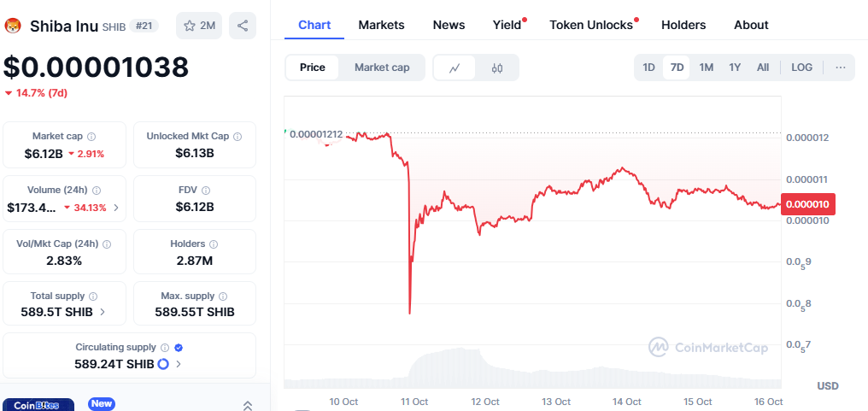Toggle chart to Market cap view
The height and width of the screenshot is (411, 868).
tap(382, 68)
